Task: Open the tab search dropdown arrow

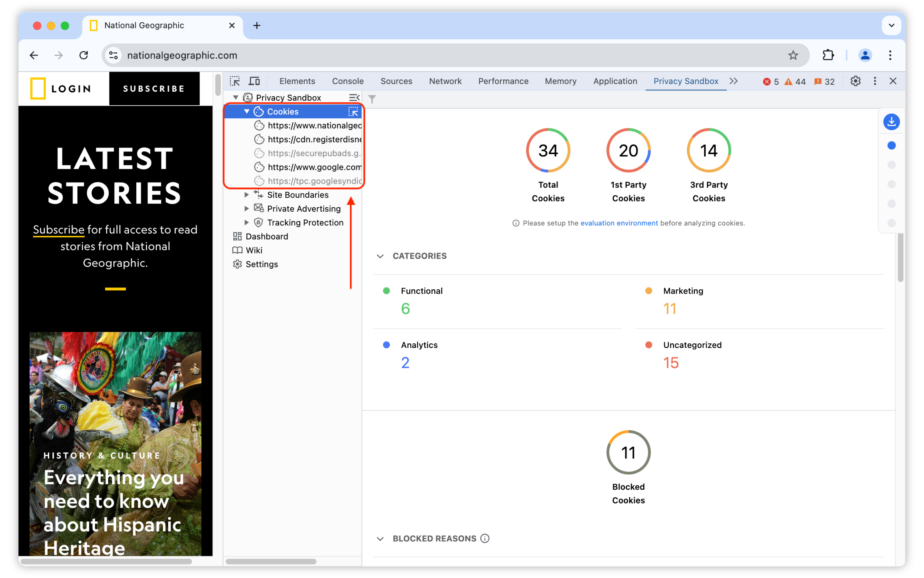Action: click(x=891, y=25)
